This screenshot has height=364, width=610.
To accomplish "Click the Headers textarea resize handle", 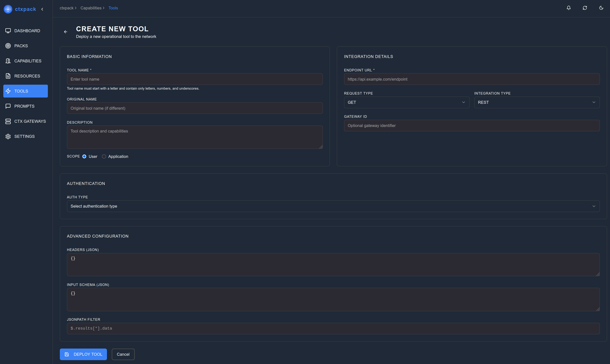I will point(598,274).
